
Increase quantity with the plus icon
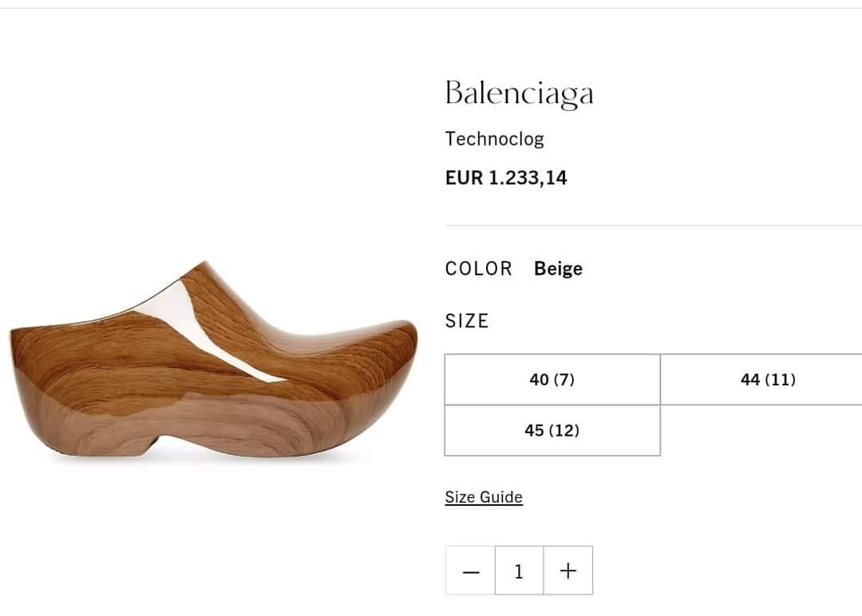[x=568, y=571]
